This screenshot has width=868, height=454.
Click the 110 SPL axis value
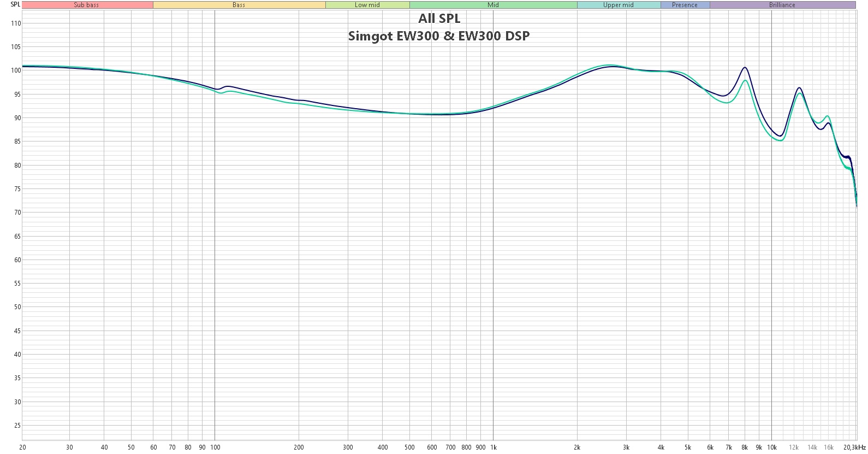coord(16,23)
